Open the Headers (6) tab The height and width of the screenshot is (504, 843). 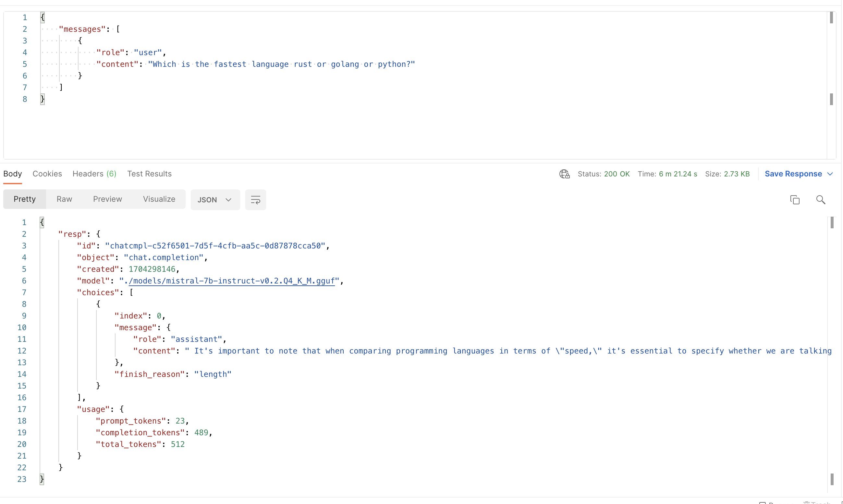94,174
